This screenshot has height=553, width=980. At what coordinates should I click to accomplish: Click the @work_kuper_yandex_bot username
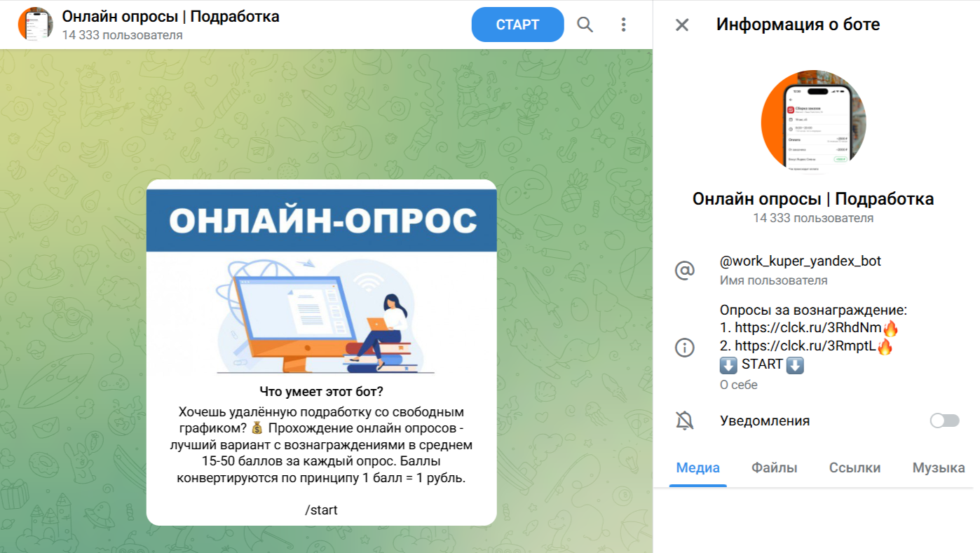[x=801, y=261]
